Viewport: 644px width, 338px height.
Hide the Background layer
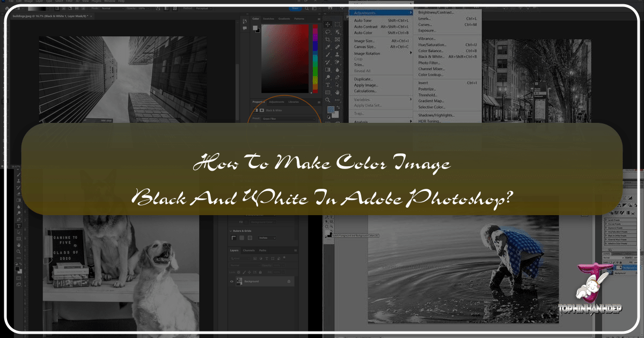(x=231, y=281)
